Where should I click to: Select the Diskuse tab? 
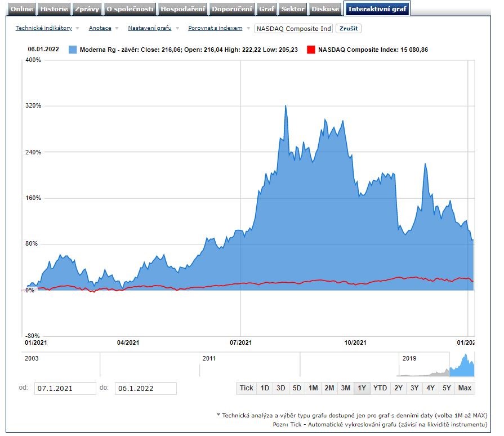(325, 9)
